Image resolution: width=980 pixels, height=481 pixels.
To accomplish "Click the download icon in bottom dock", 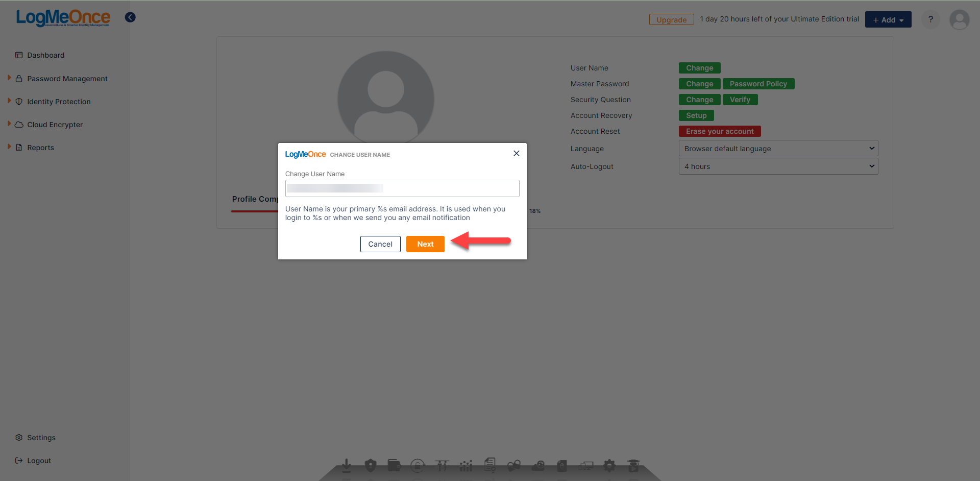I will point(346,465).
